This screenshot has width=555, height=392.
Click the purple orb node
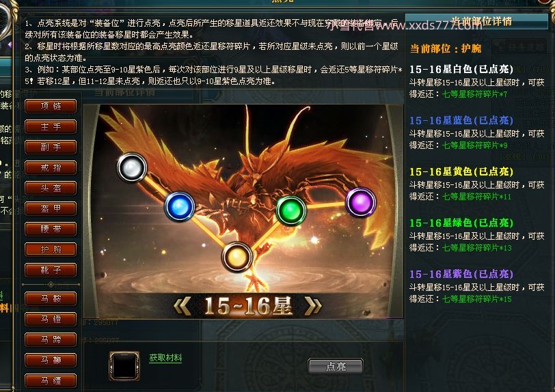click(361, 202)
